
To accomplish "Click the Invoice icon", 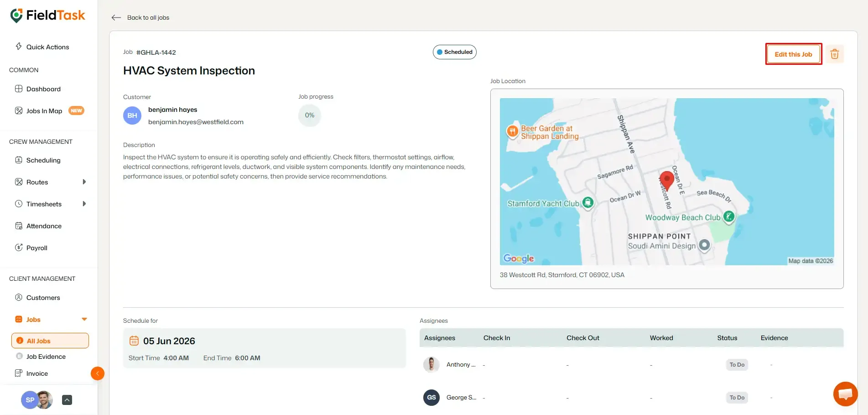I will coord(19,373).
